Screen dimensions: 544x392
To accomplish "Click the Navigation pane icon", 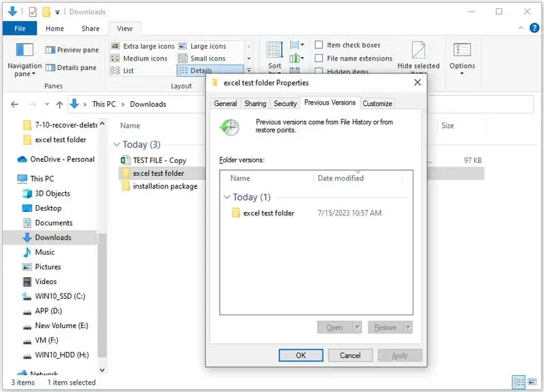I will coord(24,52).
